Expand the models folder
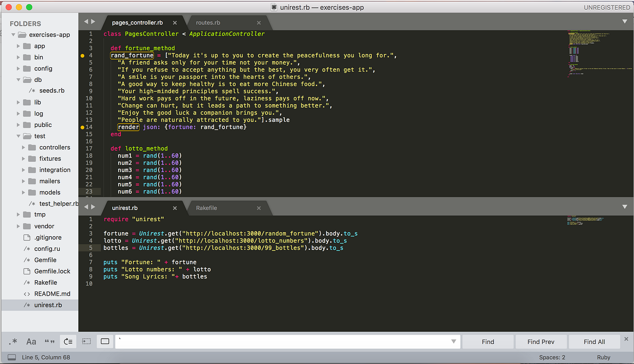The image size is (634, 364). tap(24, 192)
